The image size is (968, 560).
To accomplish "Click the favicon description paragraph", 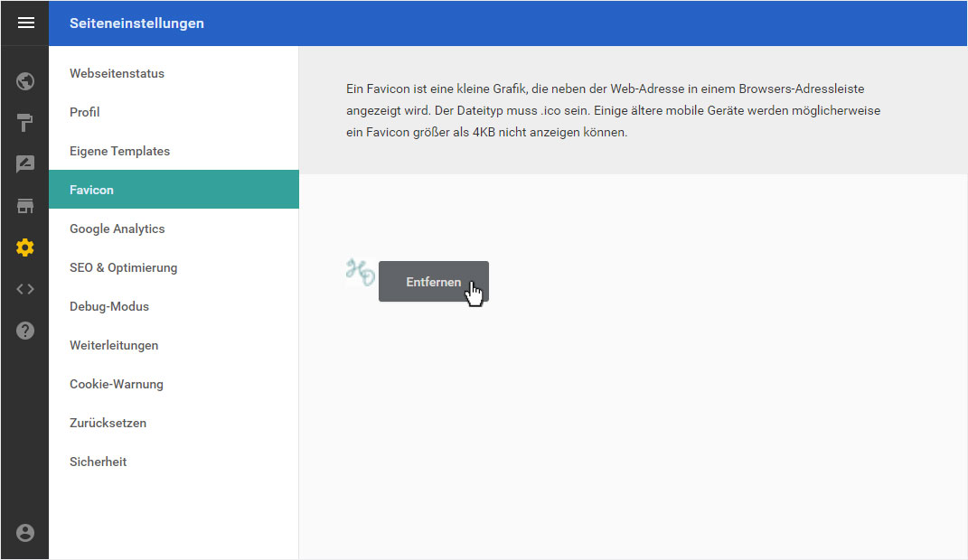I will click(613, 110).
